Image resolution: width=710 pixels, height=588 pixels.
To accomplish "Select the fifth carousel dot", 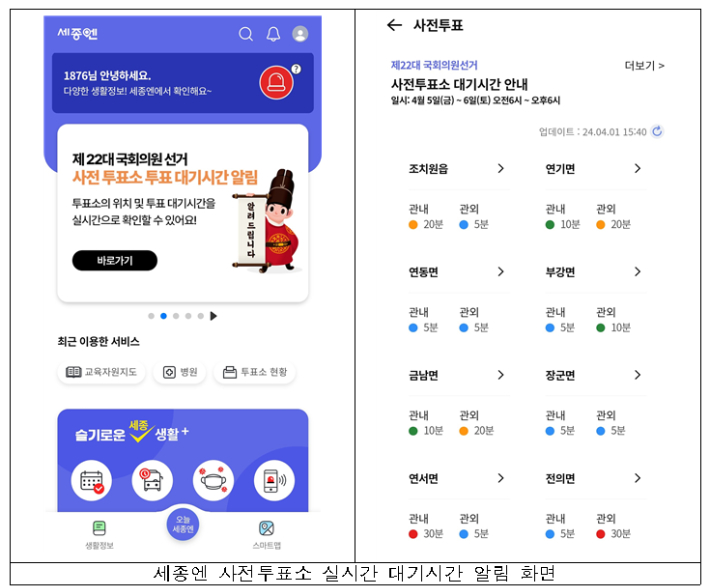I will coord(201,316).
